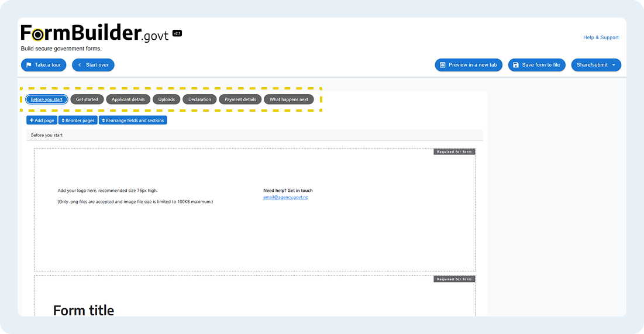644x334 pixels.
Task: Open the Share/submit dropdown arrow
Action: click(614, 65)
